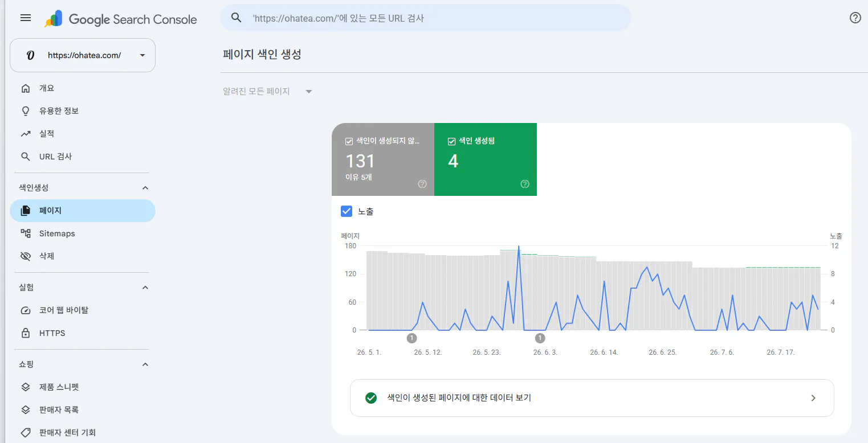
Task: Click the URL inspection search field
Action: [x=426, y=18]
